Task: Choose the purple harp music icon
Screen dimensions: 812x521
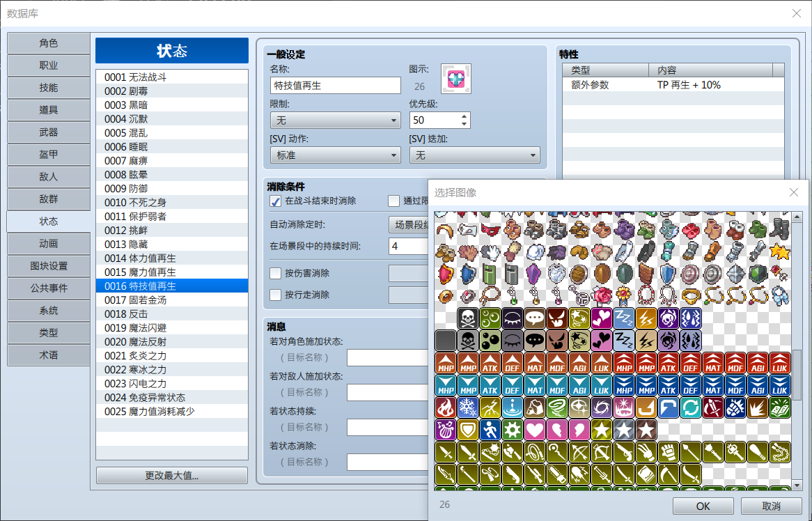Action: coord(446,430)
